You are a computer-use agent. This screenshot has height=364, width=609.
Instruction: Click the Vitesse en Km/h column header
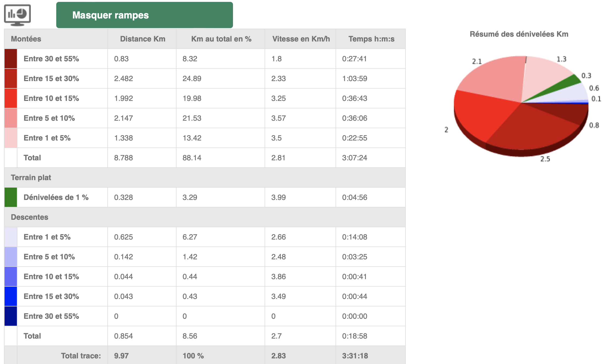[301, 39]
